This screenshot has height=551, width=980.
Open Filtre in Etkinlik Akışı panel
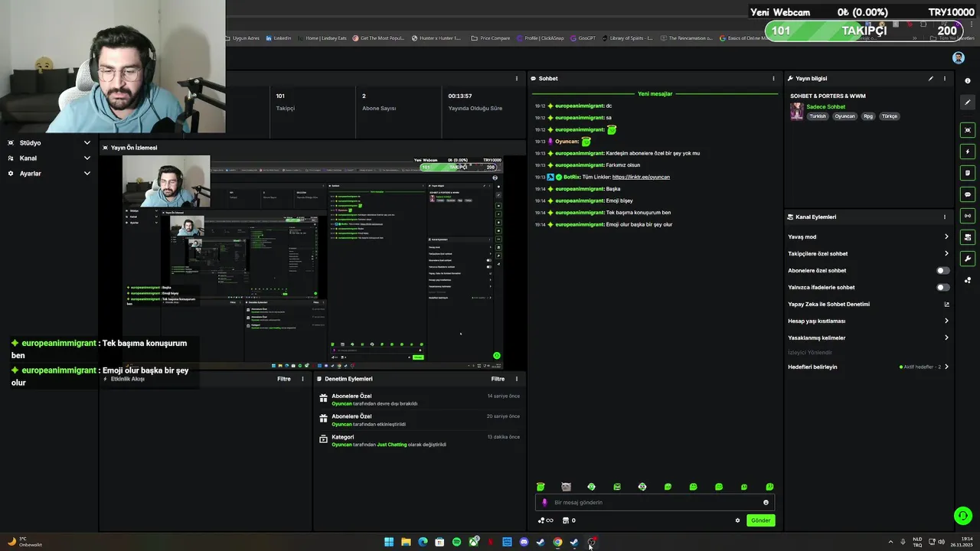coord(284,379)
